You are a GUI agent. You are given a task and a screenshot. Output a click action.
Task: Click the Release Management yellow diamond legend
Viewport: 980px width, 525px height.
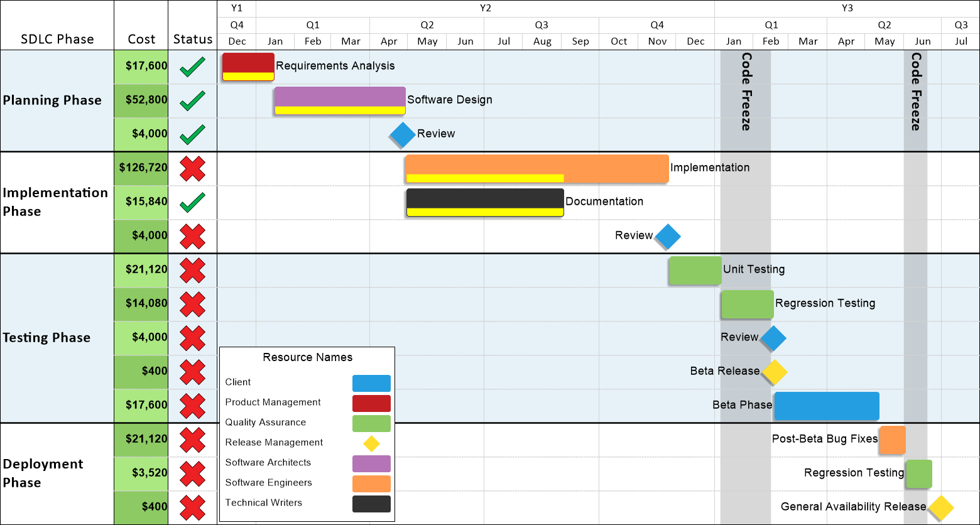[371, 443]
